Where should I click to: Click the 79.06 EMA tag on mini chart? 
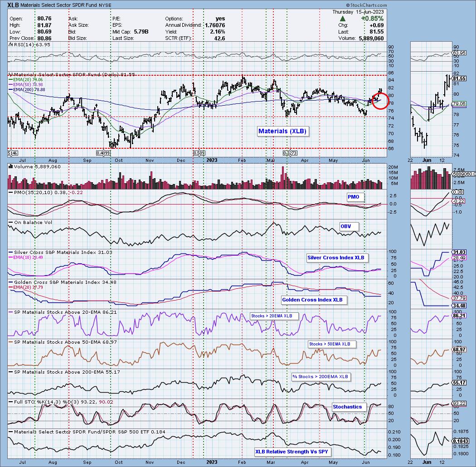tap(459, 103)
